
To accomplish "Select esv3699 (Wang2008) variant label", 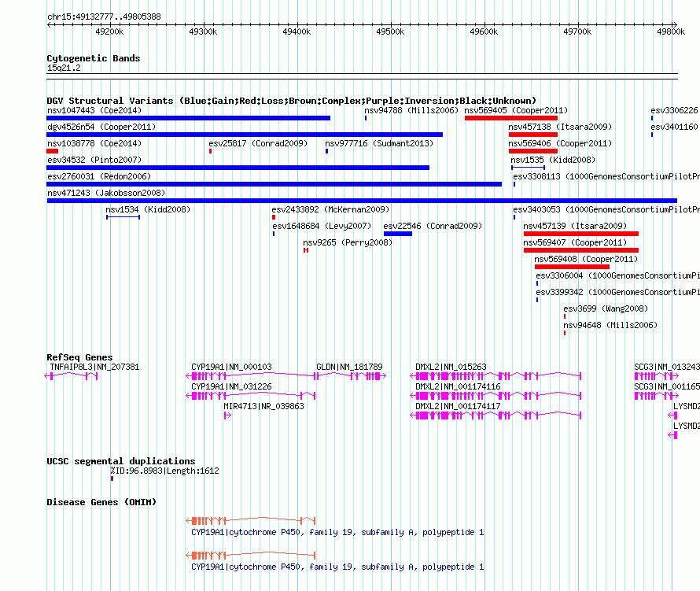I will (x=606, y=308).
